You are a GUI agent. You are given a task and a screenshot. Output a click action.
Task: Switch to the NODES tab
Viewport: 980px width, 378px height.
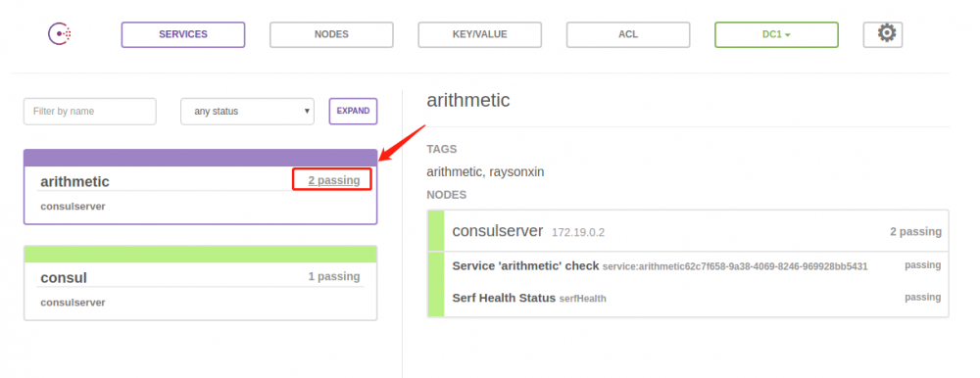pos(331,35)
